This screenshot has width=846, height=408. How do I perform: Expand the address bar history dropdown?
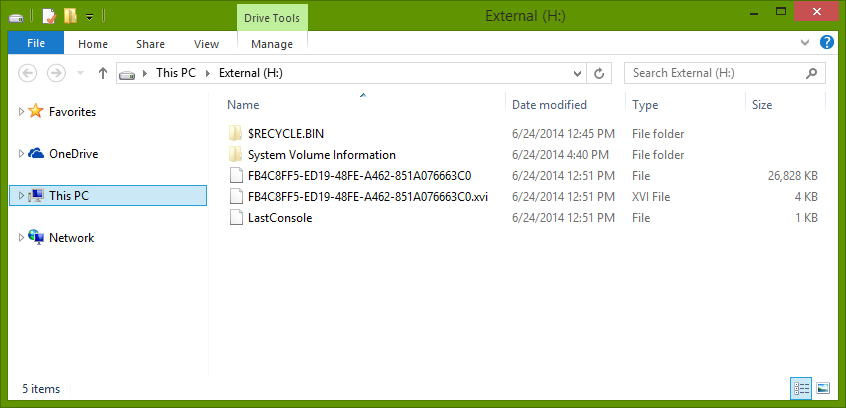(577, 73)
